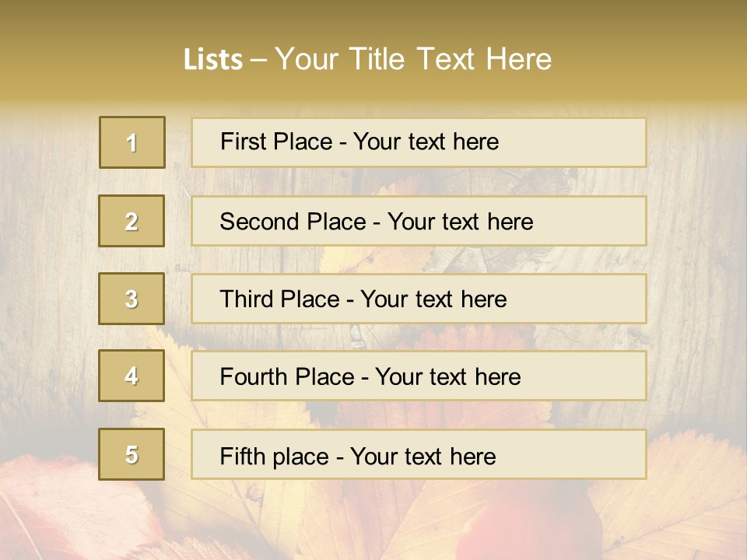Select the number 2 box
The image size is (747, 560).
coord(132,221)
